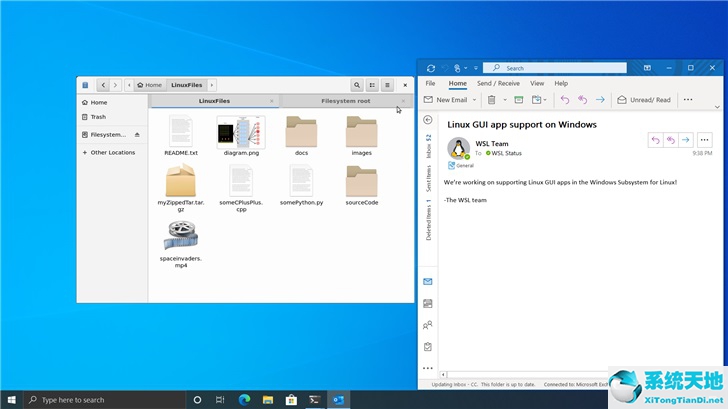Open file manager hamburger menu
The height and width of the screenshot is (409, 728).
pyautogui.click(x=387, y=85)
